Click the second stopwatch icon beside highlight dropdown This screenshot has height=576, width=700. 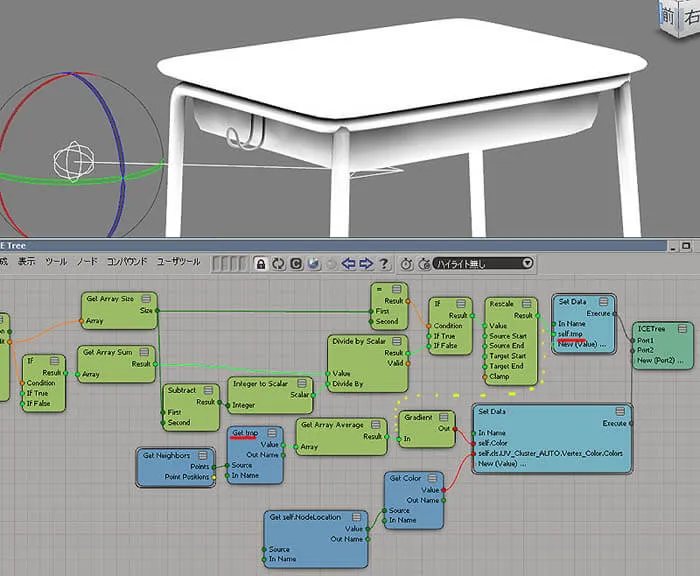[424, 264]
